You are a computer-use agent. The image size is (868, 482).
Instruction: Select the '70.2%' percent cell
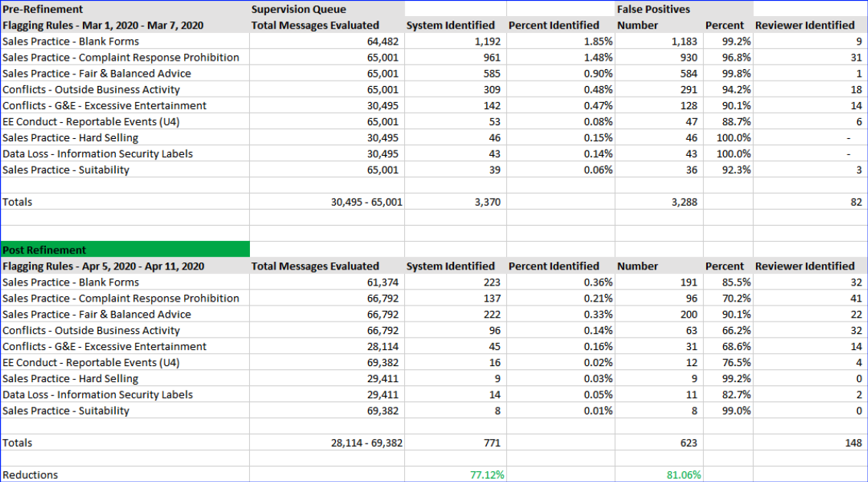(728, 299)
